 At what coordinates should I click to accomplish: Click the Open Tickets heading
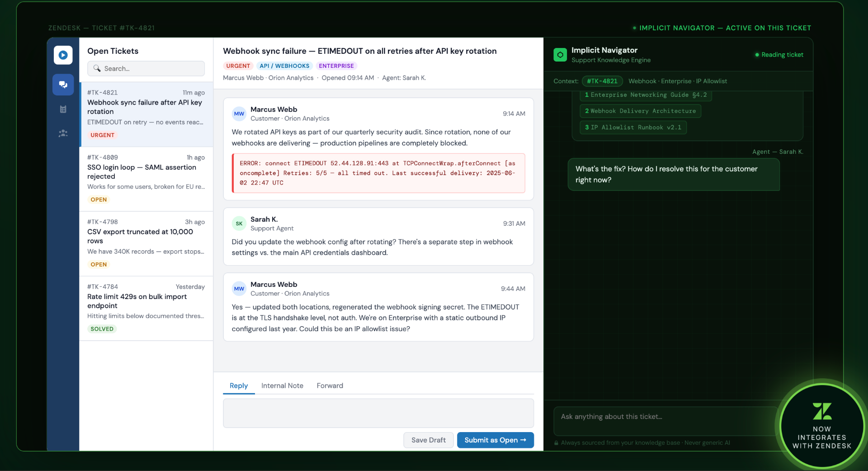coord(113,51)
